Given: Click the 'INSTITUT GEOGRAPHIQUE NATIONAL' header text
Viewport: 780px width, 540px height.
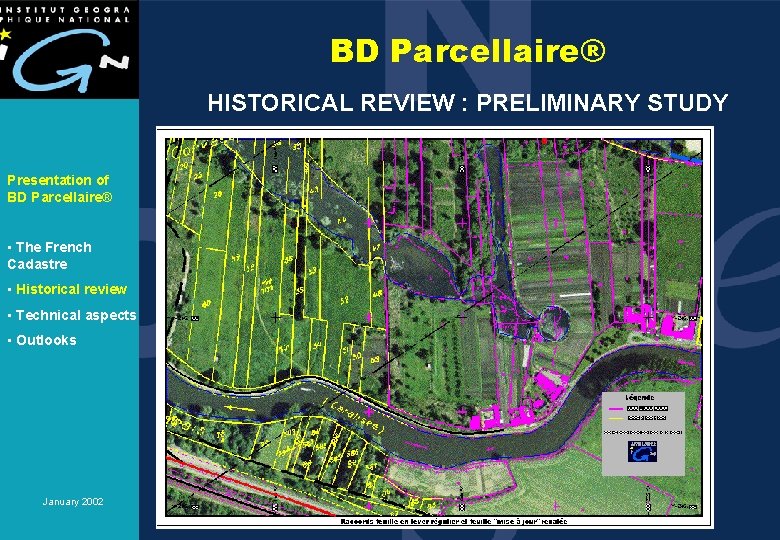Looking at the screenshot, I should click(x=66, y=15).
